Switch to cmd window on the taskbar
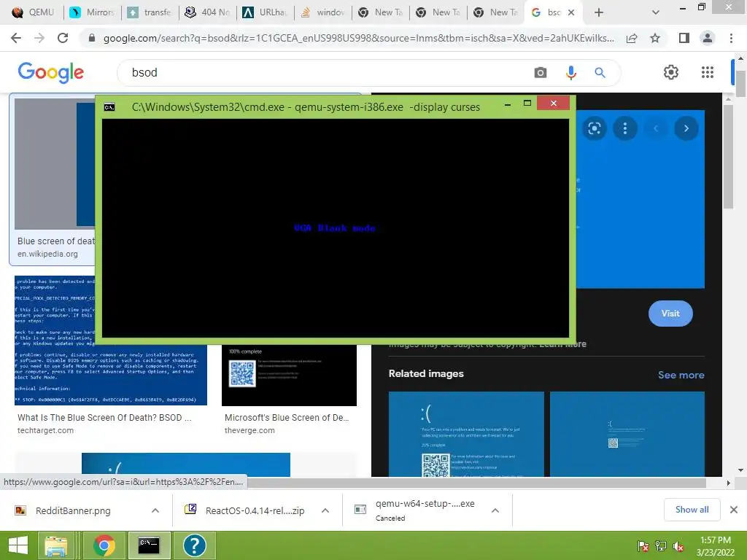This screenshot has width=747, height=560. tap(149, 545)
